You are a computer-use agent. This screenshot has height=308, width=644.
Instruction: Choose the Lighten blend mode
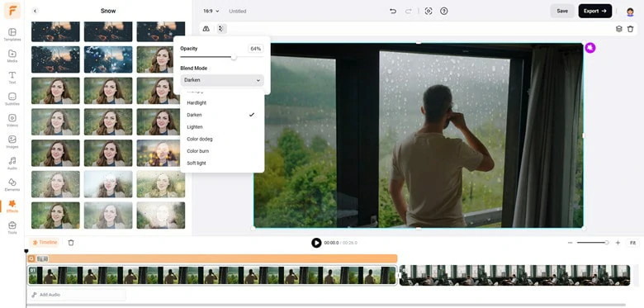tap(222, 127)
